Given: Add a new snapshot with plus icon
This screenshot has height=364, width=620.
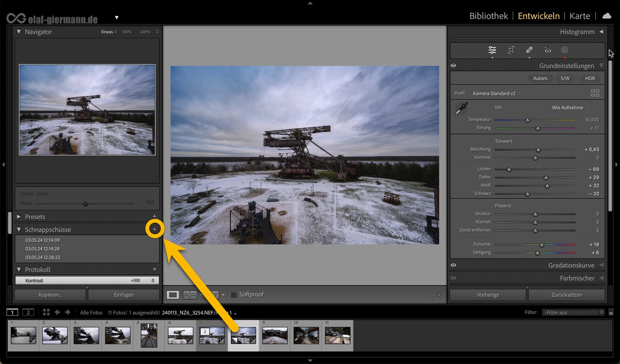Looking at the screenshot, I should coord(155,229).
